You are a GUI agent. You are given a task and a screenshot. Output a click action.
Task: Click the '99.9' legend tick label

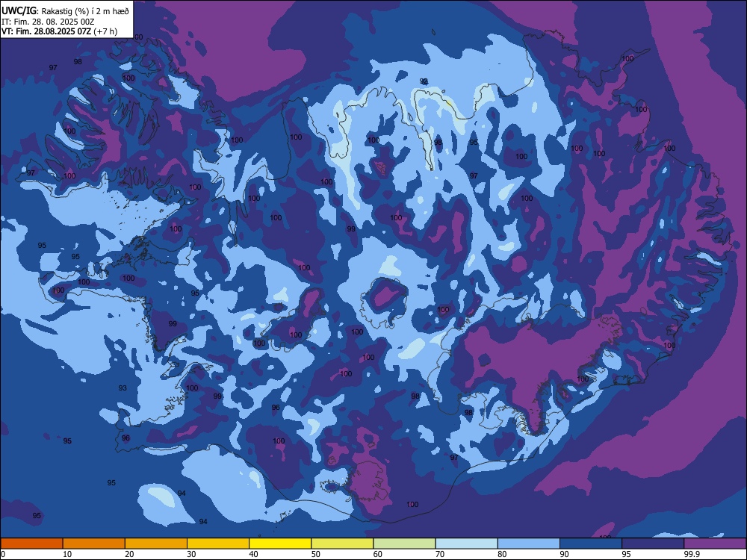[692, 554]
